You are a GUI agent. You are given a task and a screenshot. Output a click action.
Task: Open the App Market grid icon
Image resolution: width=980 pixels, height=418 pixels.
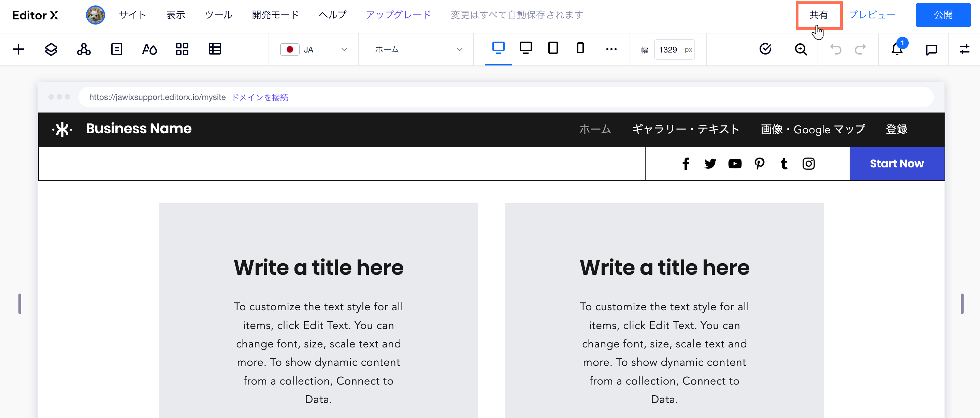tap(182, 49)
